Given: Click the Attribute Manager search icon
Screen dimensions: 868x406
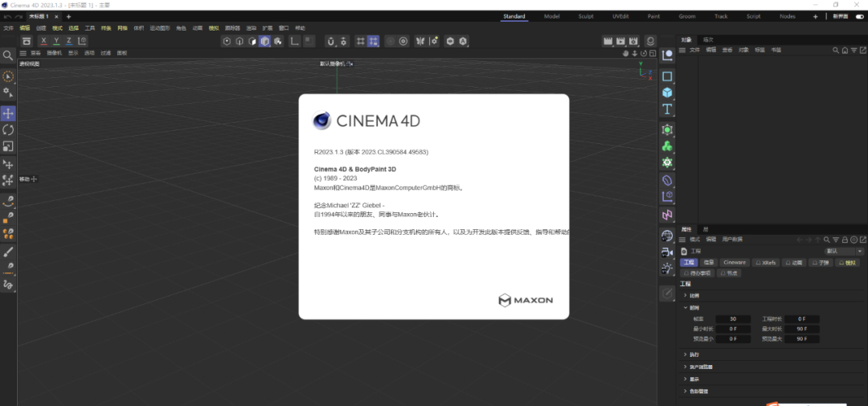Looking at the screenshot, I should (826, 240).
